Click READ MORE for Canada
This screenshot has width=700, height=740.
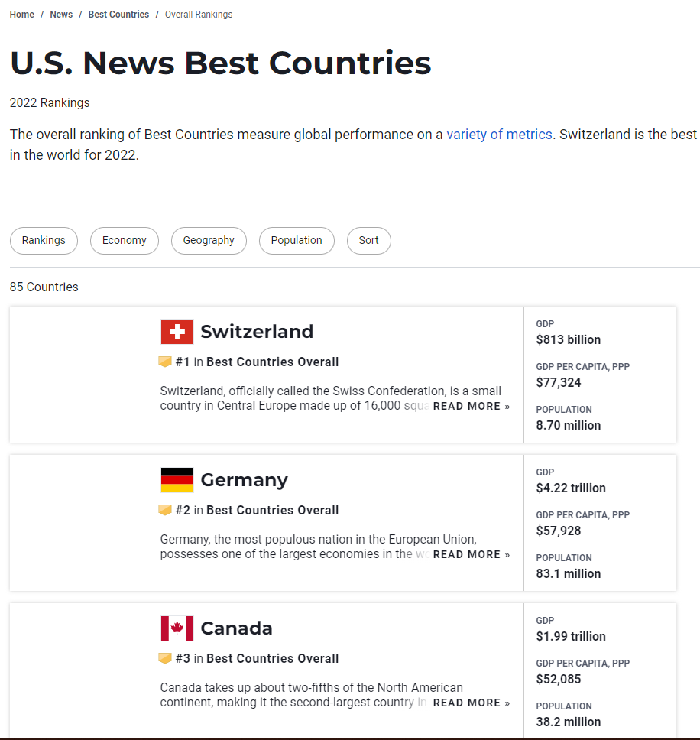[x=471, y=703]
